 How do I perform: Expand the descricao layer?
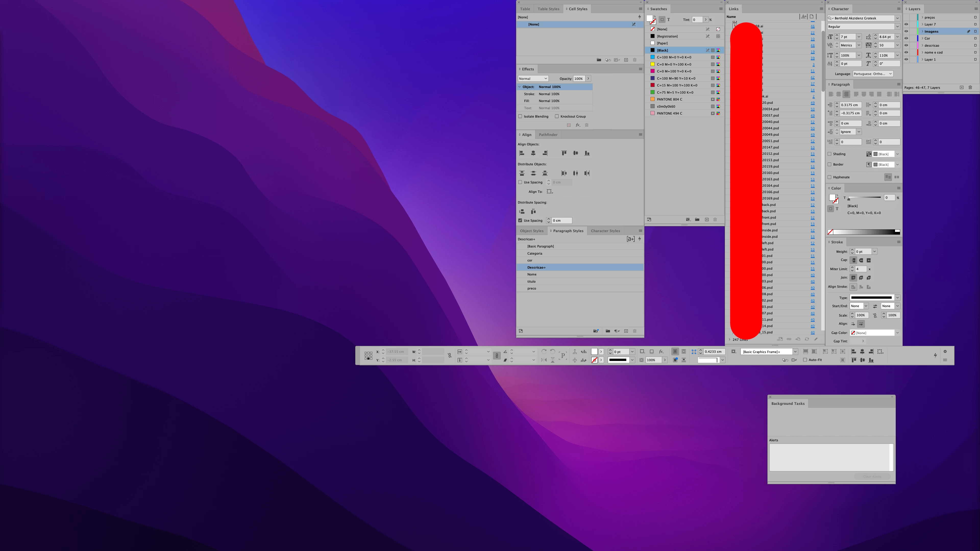point(922,45)
